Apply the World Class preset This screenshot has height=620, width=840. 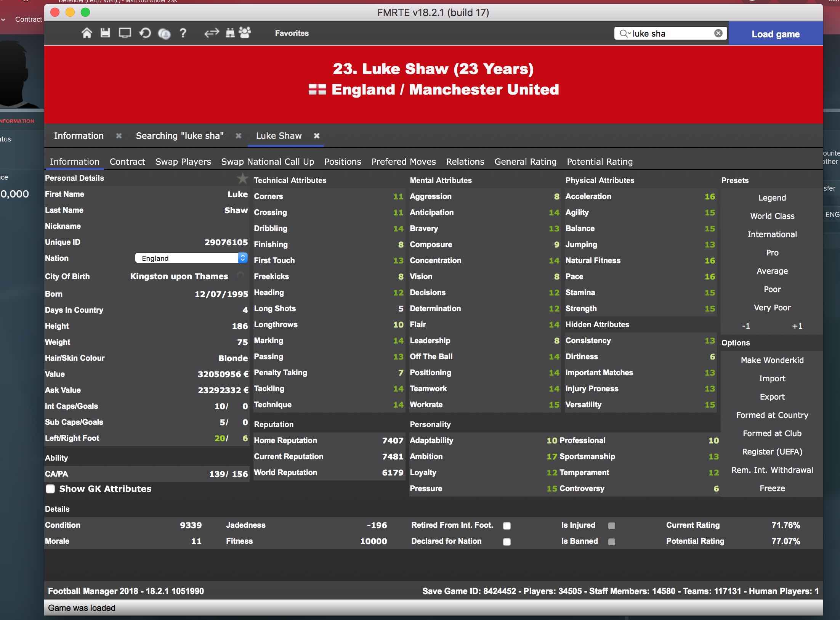tap(772, 216)
